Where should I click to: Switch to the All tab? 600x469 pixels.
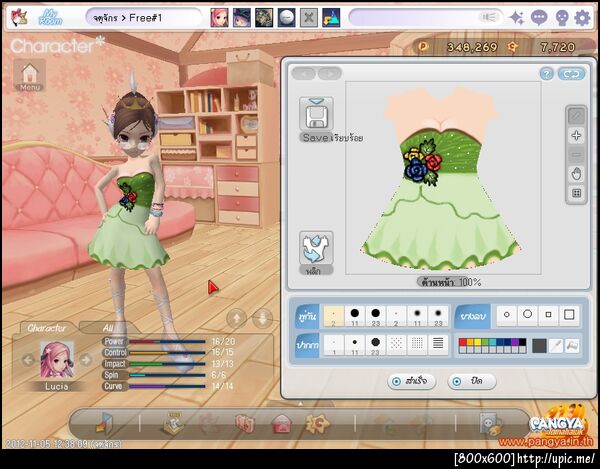[x=108, y=328]
